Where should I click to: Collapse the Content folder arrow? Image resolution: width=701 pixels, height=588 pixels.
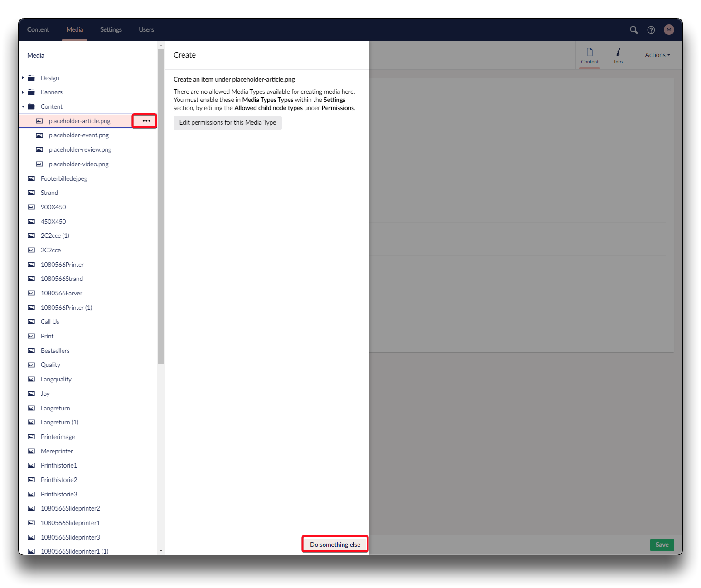23,107
